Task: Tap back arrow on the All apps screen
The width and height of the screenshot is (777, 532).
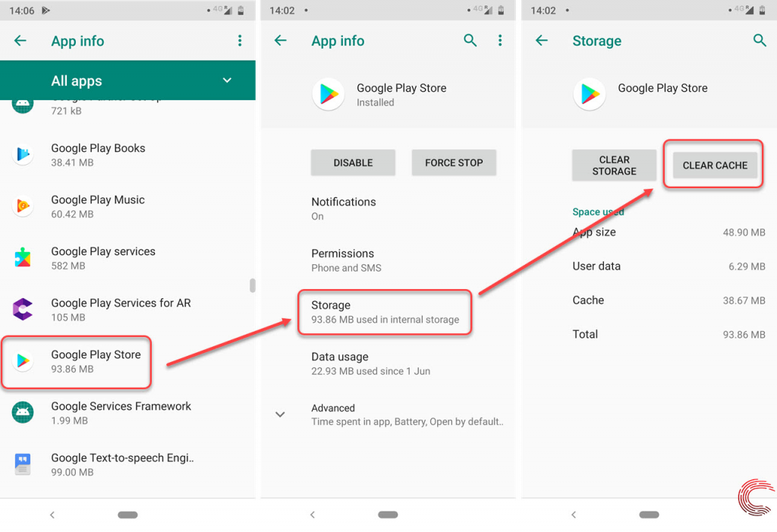Action: (x=20, y=41)
